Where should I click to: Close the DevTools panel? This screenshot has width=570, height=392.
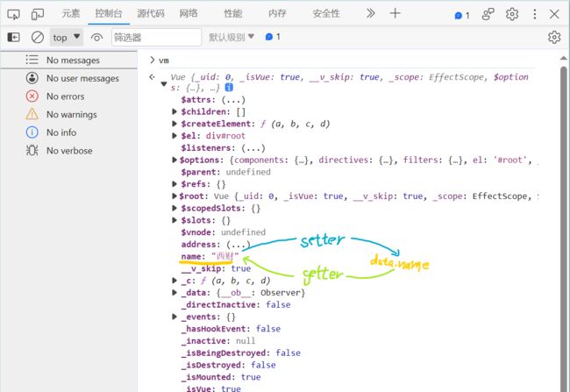pyautogui.click(x=554, y=14)
